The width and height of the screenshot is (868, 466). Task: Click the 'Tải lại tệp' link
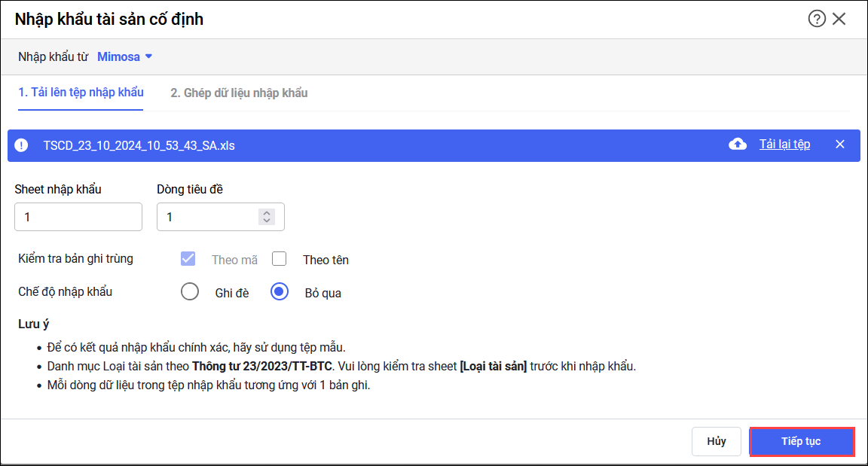[x=784, y=145]
